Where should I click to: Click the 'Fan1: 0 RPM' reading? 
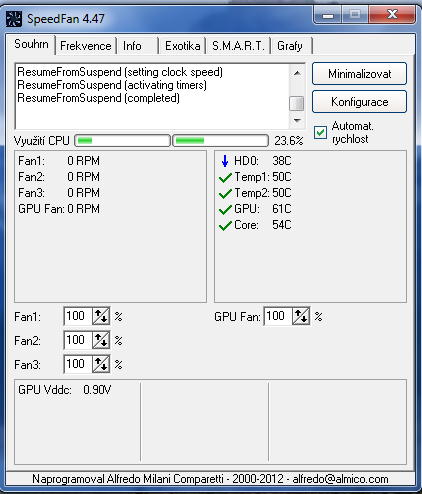pos(59,161)
